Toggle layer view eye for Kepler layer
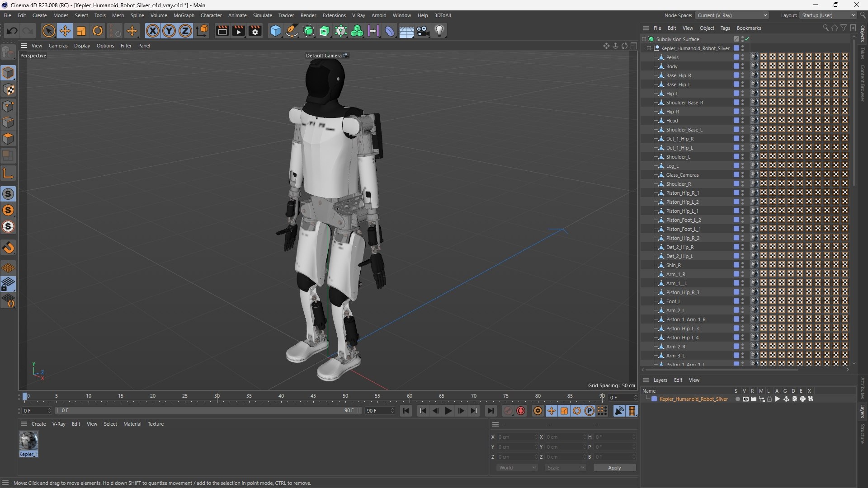Image resolution: width=868 pixels, height=488 pixels. tap(745, 399)
